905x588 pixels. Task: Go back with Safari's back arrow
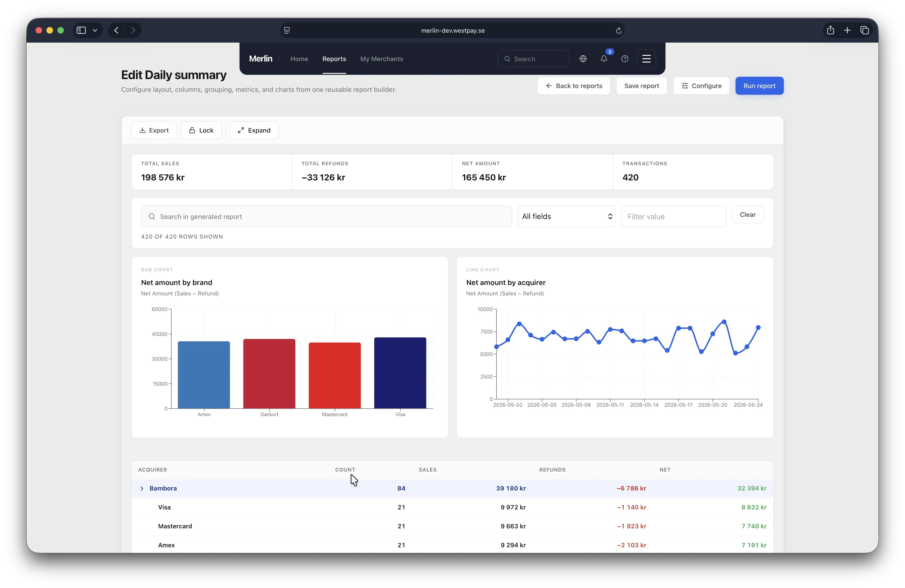[x=116, y=31]
